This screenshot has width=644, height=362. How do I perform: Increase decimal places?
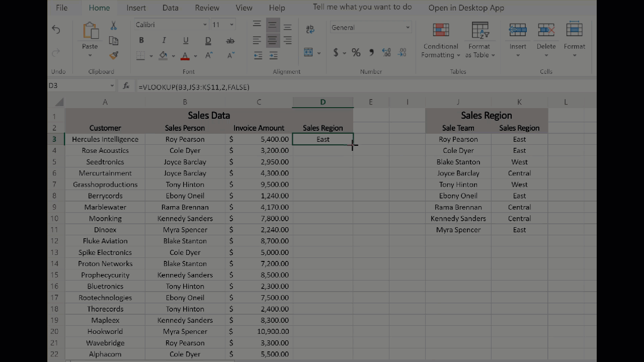386,52
